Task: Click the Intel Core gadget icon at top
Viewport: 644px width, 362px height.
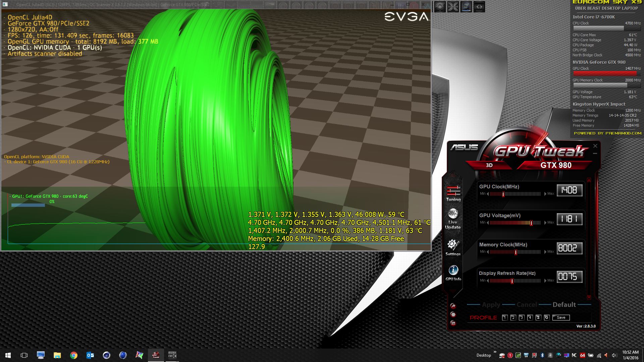Action: [466, 6]
